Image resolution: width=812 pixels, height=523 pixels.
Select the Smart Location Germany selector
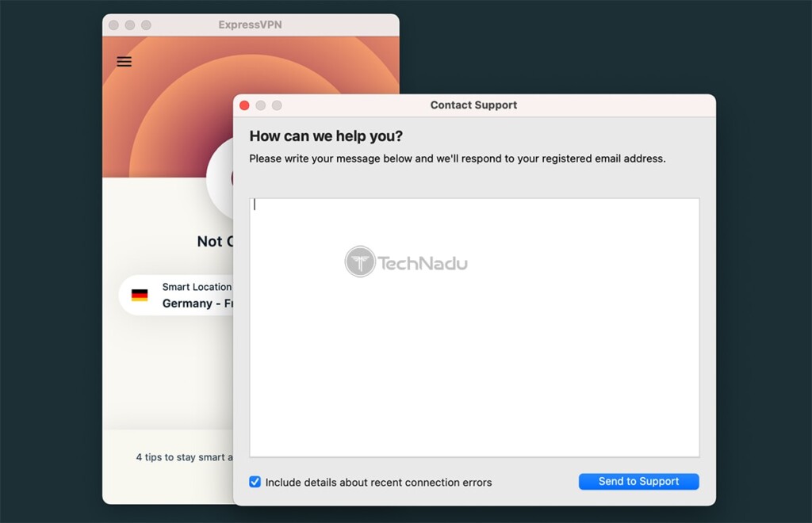tap(176, 295)
